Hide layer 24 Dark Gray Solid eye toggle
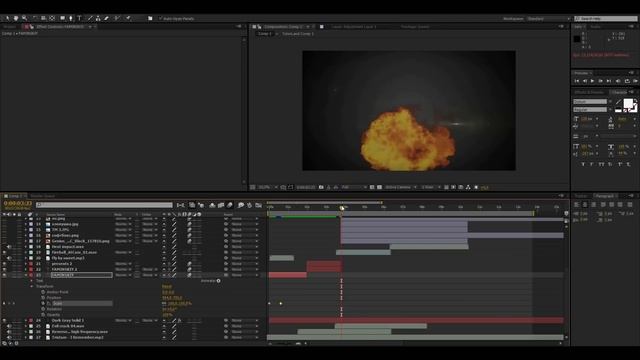 [x=4, y=320]
